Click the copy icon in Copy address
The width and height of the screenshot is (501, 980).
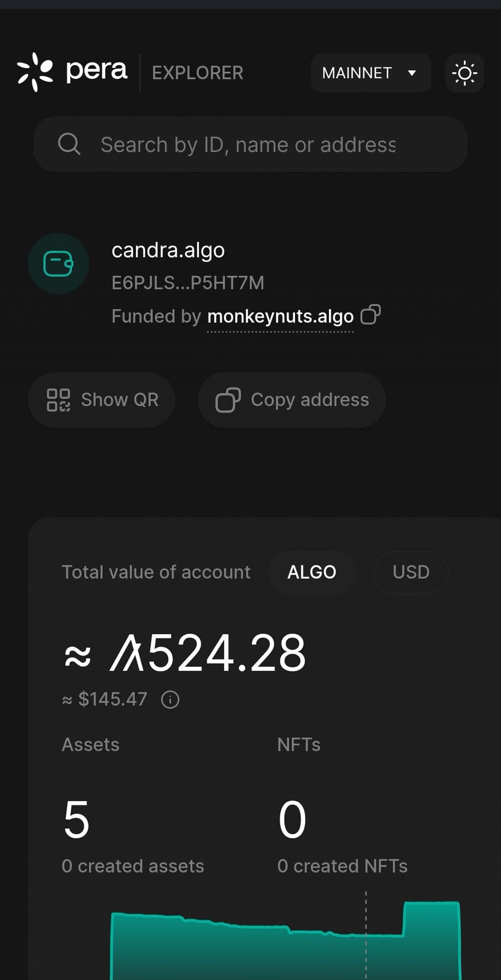tap(228, 400)
